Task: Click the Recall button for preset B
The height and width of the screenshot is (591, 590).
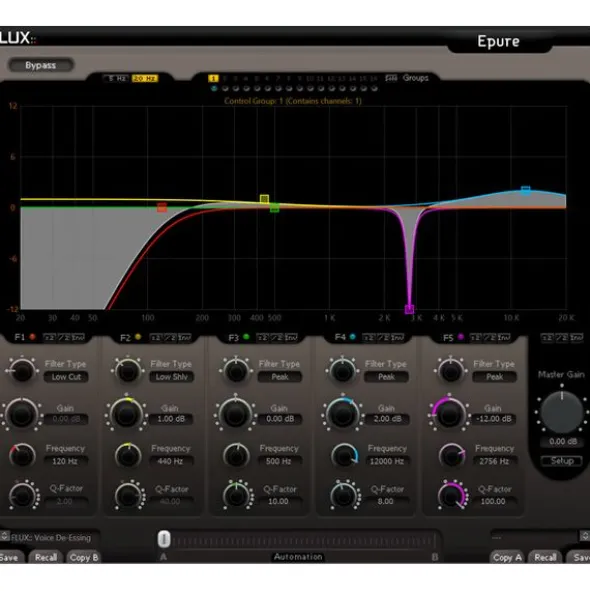Action: 545,557
